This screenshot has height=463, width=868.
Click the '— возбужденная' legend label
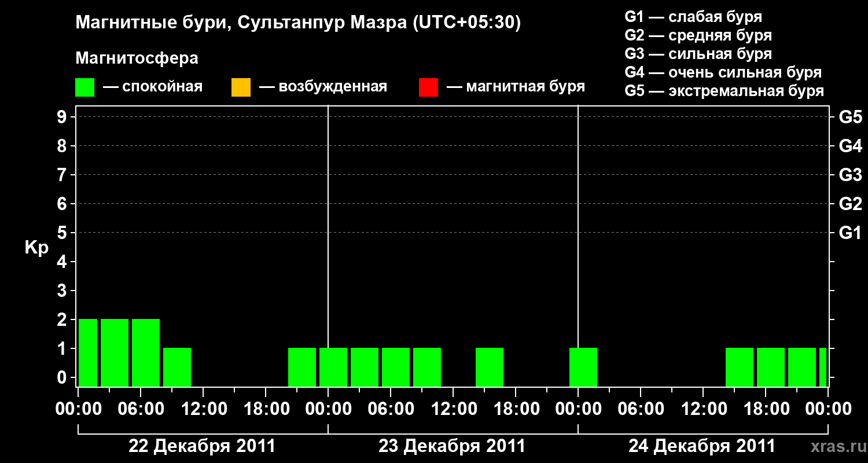pos(323,87)
